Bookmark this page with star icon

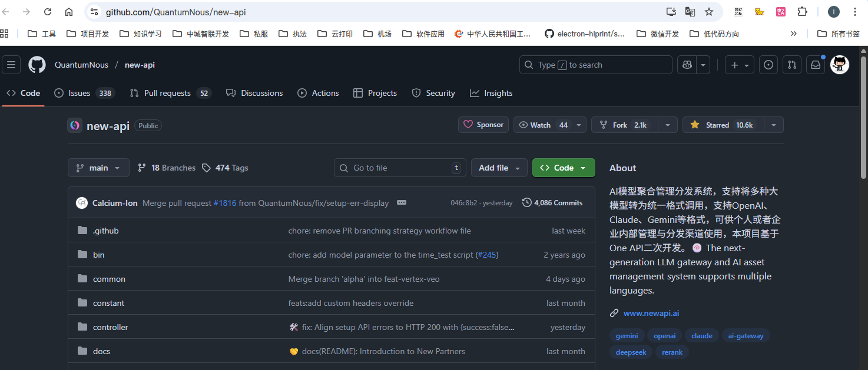[709, 12]
